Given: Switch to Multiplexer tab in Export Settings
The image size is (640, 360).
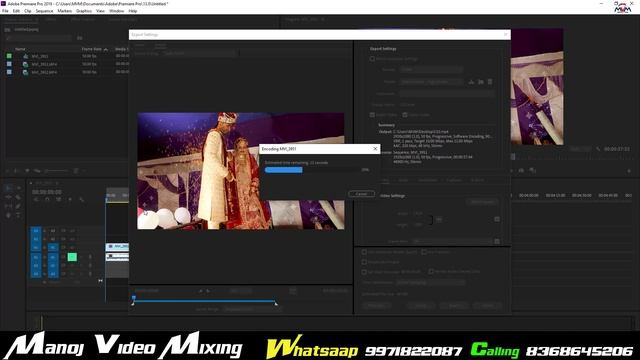Looking at the screenshot, I should pos(427,180).
